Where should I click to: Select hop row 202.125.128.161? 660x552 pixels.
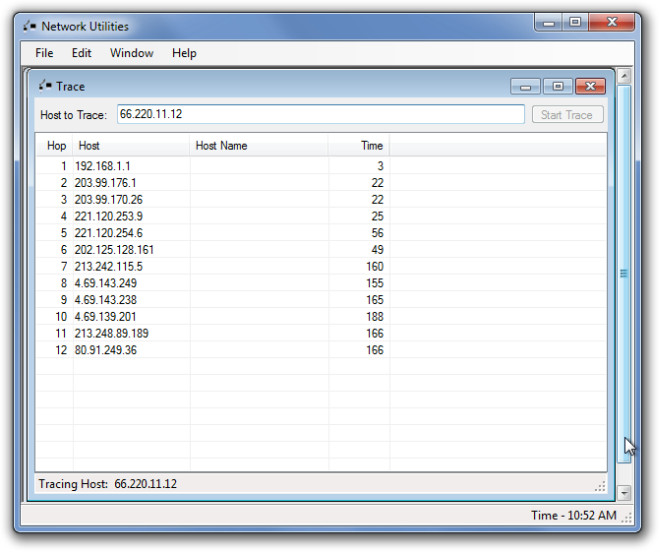coord(321,250)
